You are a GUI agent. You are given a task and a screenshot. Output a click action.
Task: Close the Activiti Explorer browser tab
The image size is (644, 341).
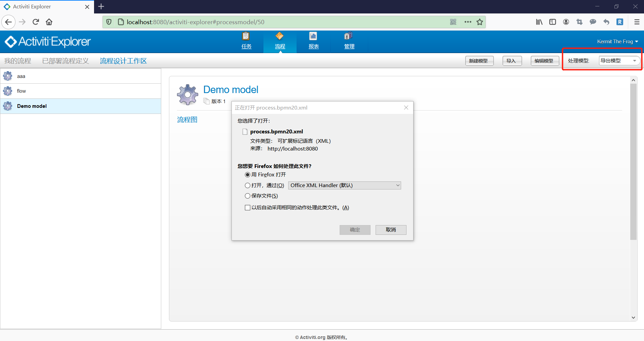point(87,7)
